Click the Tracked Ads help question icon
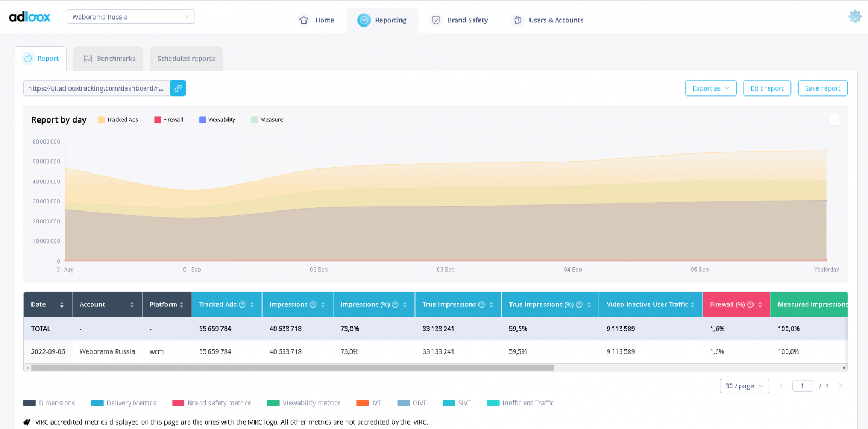 242,305
